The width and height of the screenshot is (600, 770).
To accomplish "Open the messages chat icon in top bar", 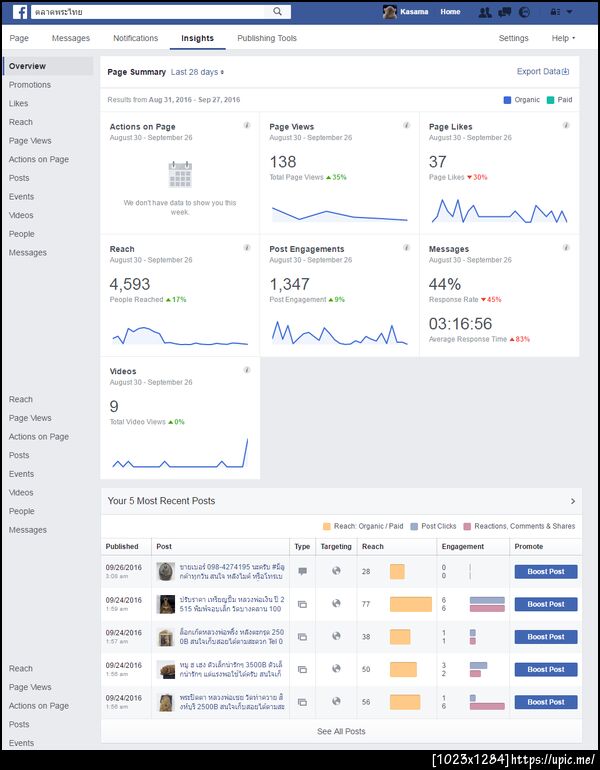I will coord(505,12).
